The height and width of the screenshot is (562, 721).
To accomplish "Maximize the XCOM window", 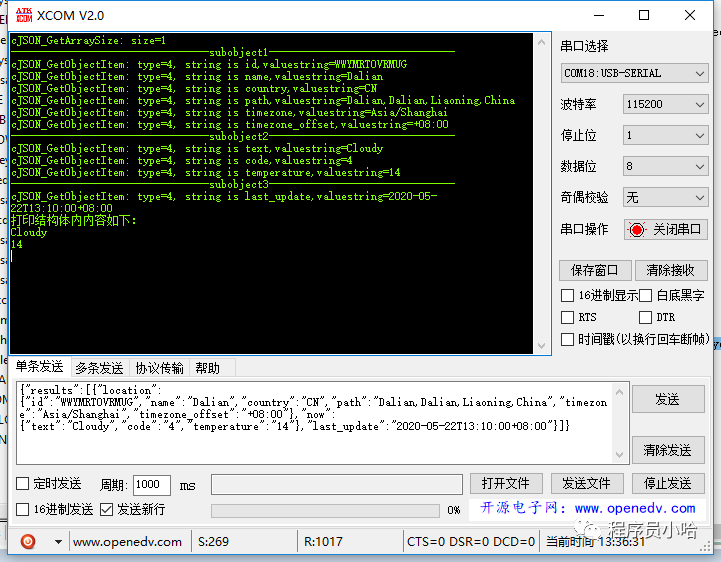I will (x=644, y=15).
